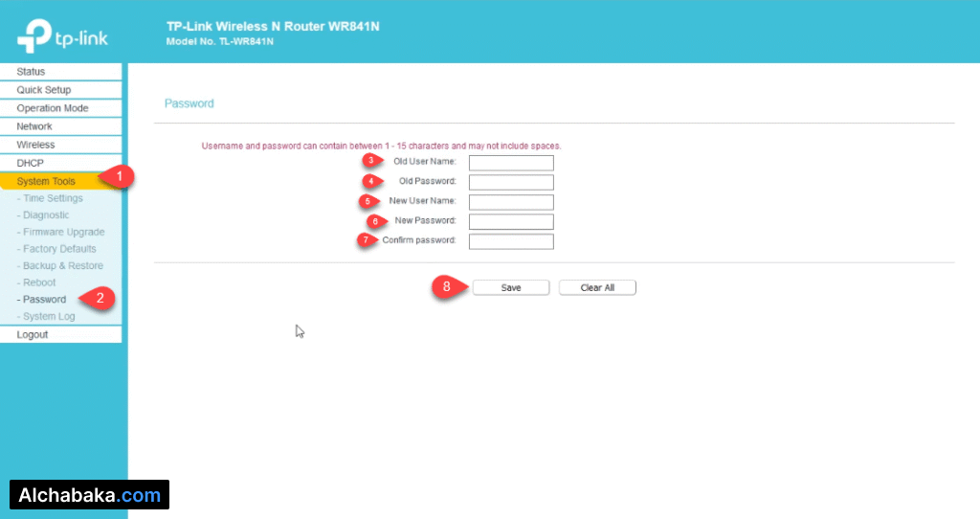Click the 'Old User Name:' label
The image size is (980, 519).
(424, 161)
